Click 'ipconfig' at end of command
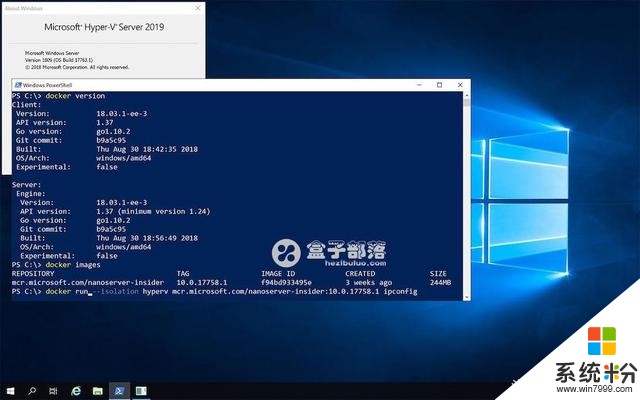The height and width of the screenshot is (400, 640). pyautogui.click(x=400, y=291)
